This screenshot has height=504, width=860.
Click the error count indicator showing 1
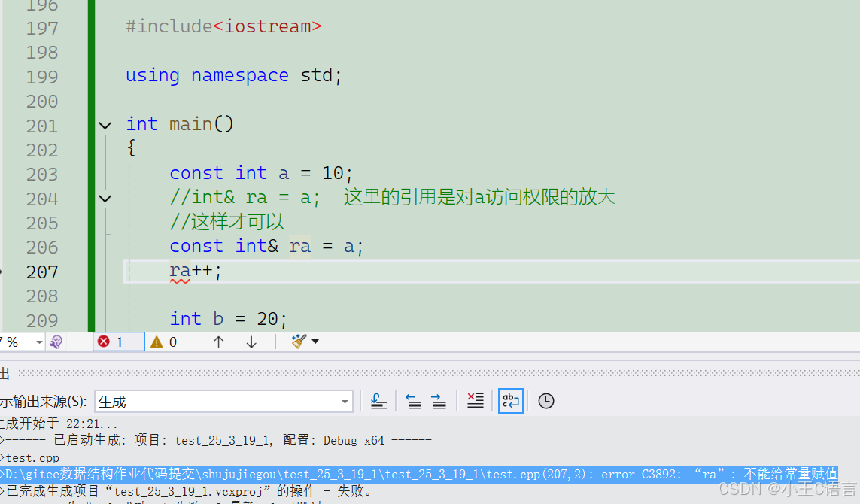click(118, 342)
